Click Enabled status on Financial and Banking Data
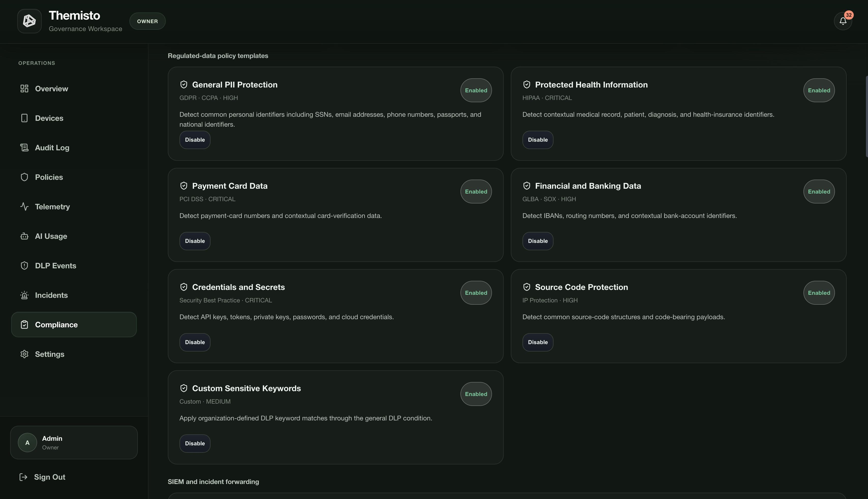Image resolution: width=868 pixels, height=499 pixels. (819, 192)
